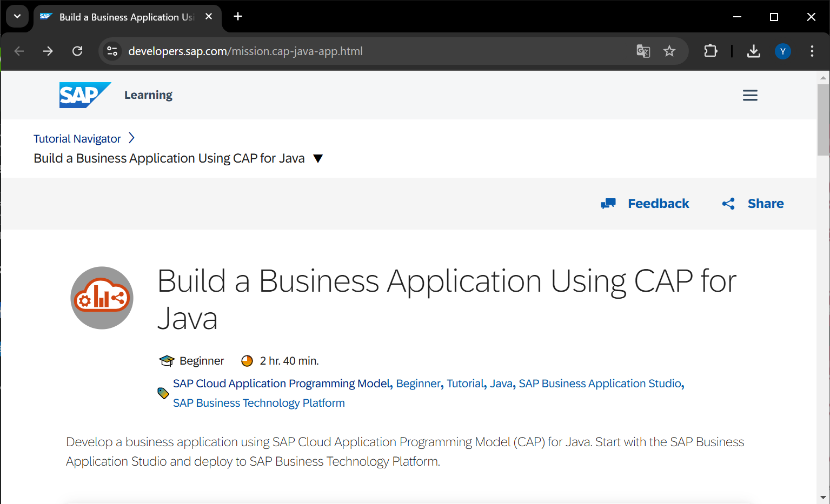Minimize the browser window

click(x=737, y=17)
